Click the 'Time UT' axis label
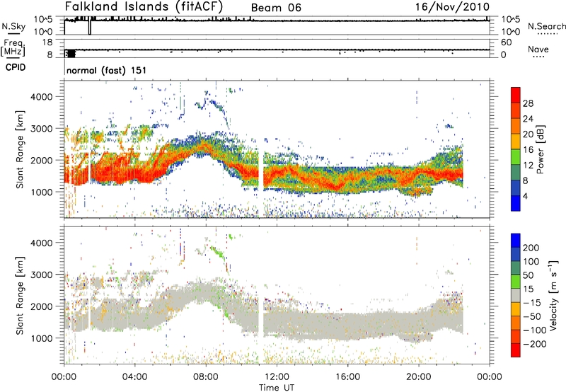 coord(277,387)
